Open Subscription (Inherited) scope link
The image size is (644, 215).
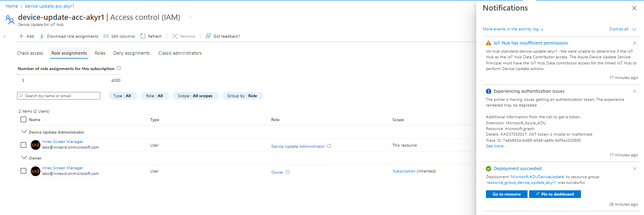click(414, 171)
